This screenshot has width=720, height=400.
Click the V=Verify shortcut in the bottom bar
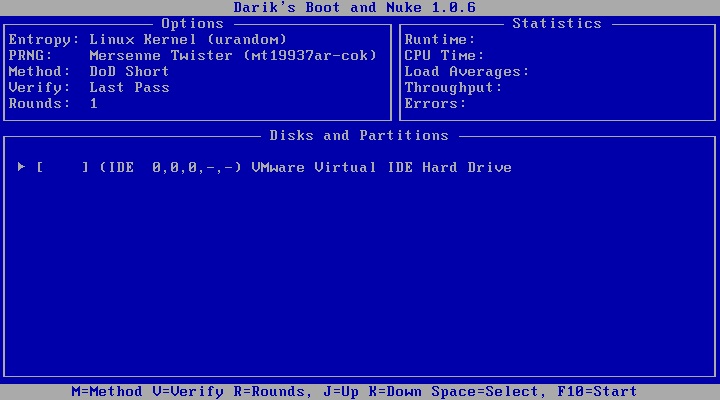(x=188, y=392)
